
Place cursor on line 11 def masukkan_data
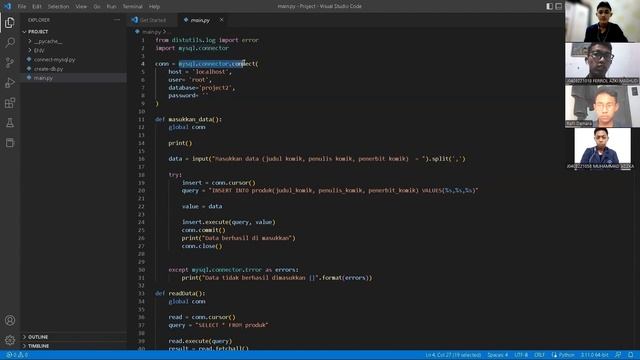pos(188,119)
